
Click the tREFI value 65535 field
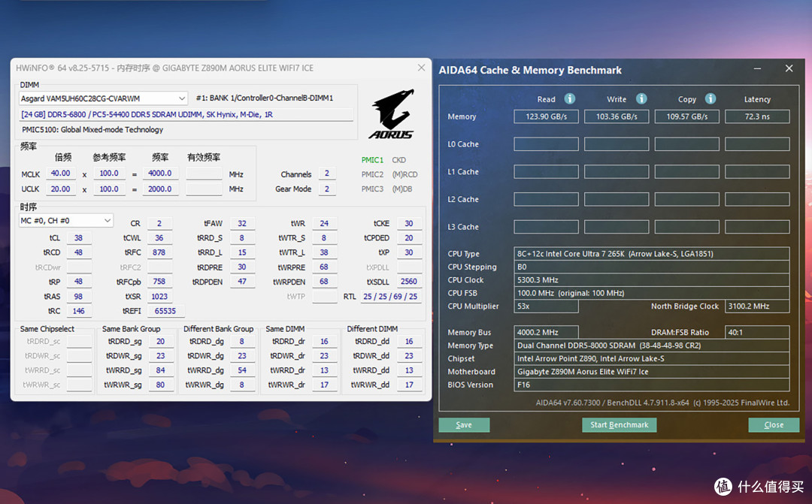pyautogui.click(x=165, y=311)
